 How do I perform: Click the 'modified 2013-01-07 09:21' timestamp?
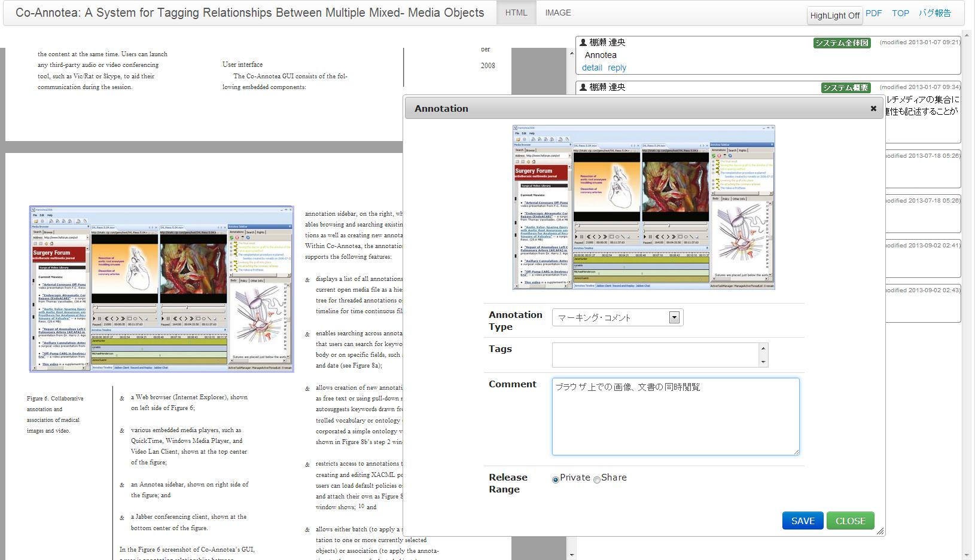point(920,42)
